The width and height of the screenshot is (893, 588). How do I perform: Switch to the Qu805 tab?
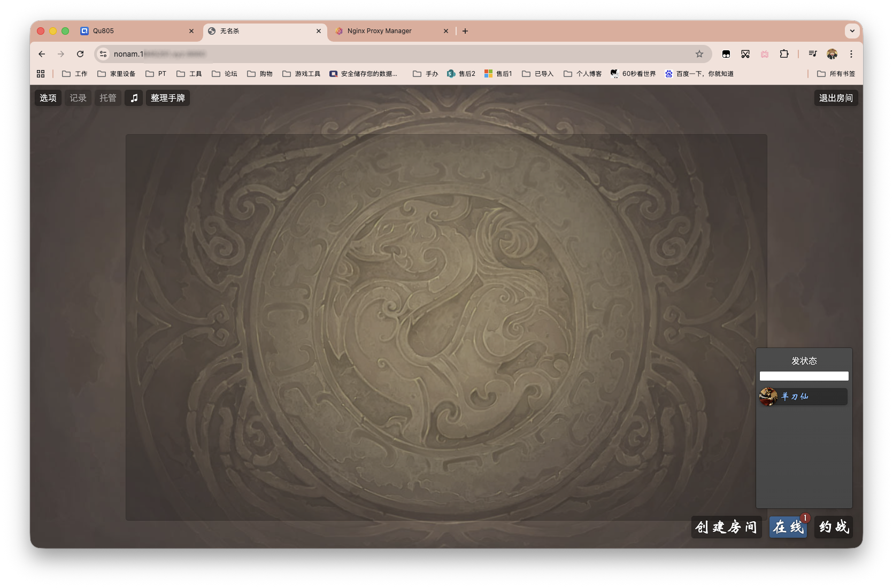point(103,31)
